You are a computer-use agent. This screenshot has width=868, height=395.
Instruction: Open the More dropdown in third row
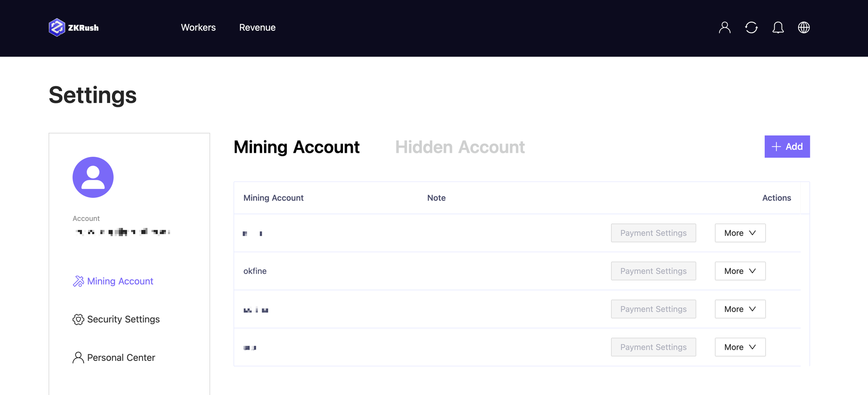[740, 309]
